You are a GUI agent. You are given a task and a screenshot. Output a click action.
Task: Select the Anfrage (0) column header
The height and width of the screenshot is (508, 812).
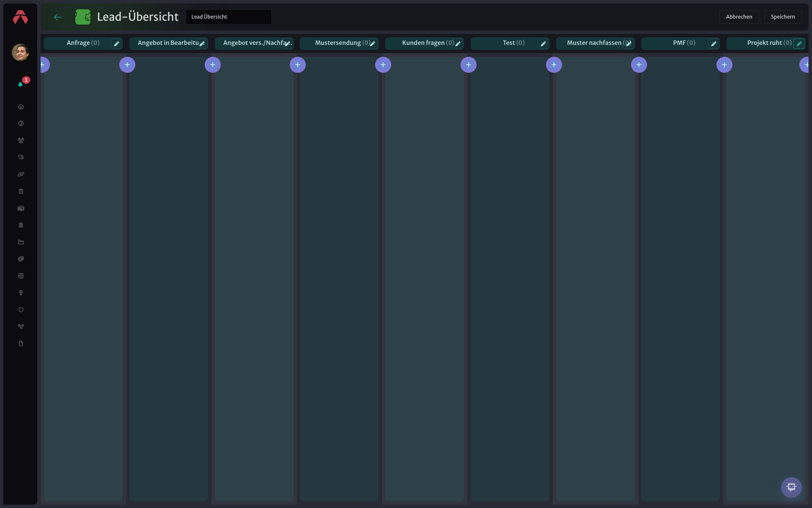[83, 43]
